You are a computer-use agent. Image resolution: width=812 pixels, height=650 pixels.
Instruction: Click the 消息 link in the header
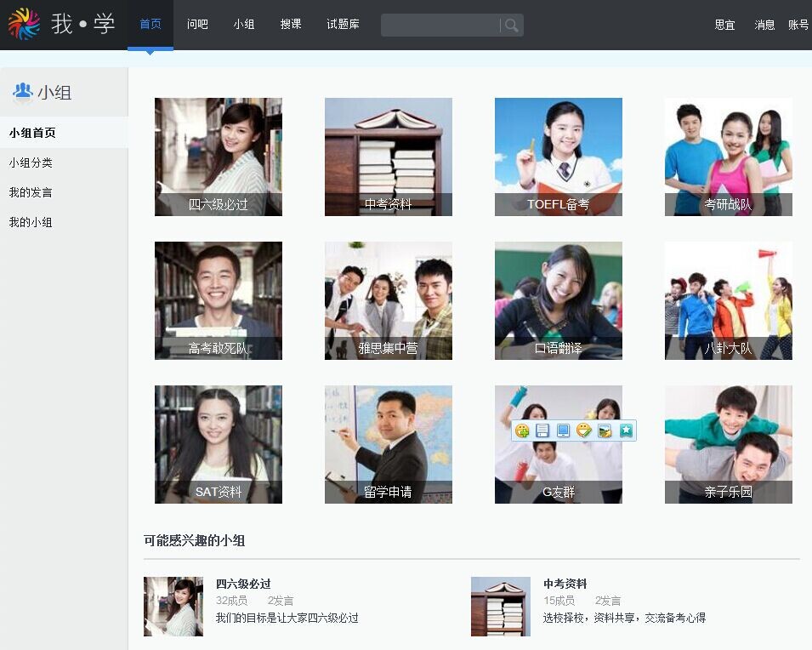pyautogui.click(x=764, y=26)
